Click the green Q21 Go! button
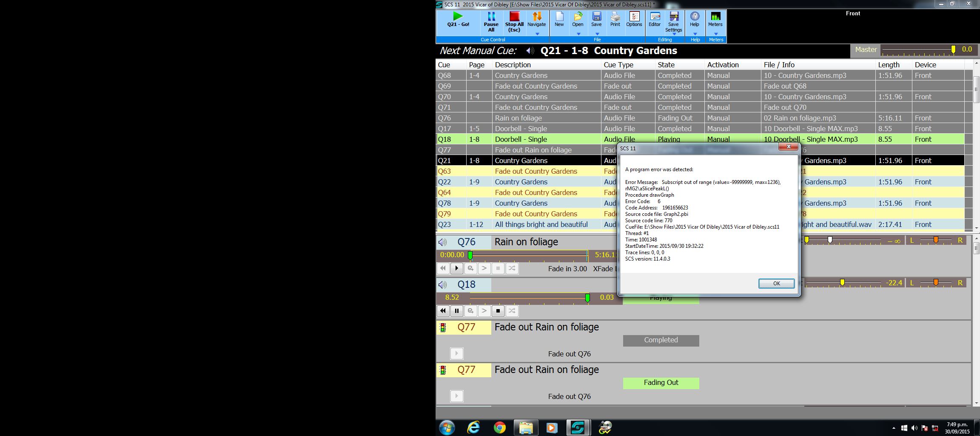 (458, 20)
